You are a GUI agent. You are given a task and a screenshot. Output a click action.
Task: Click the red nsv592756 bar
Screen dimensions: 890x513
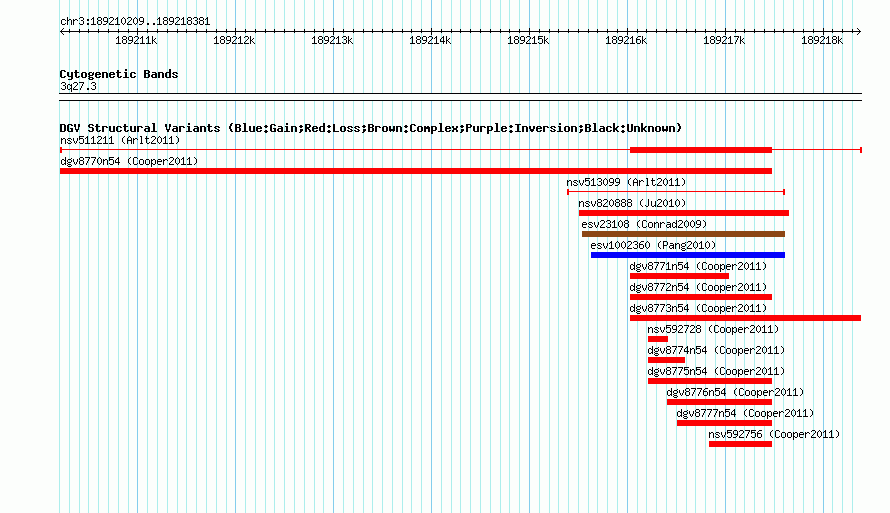pyautogui.click(x=740, y=444)
